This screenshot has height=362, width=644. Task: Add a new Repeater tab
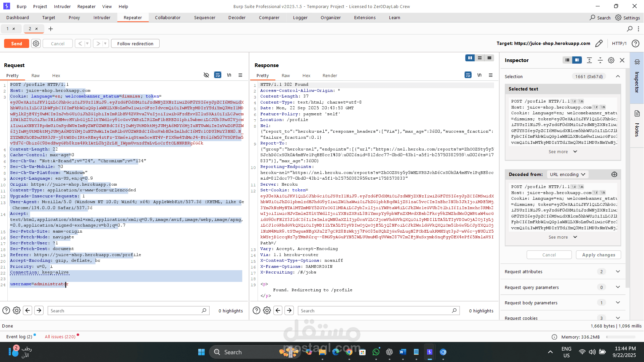tap(51, 29)
